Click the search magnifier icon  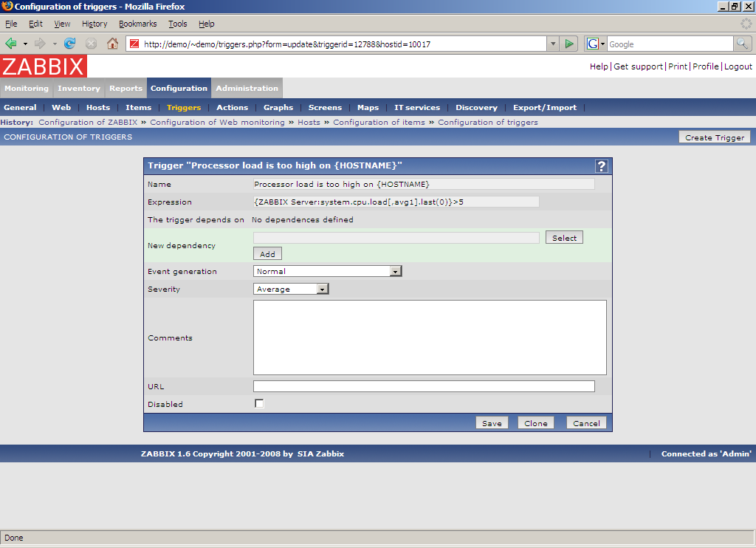[742, 44]
